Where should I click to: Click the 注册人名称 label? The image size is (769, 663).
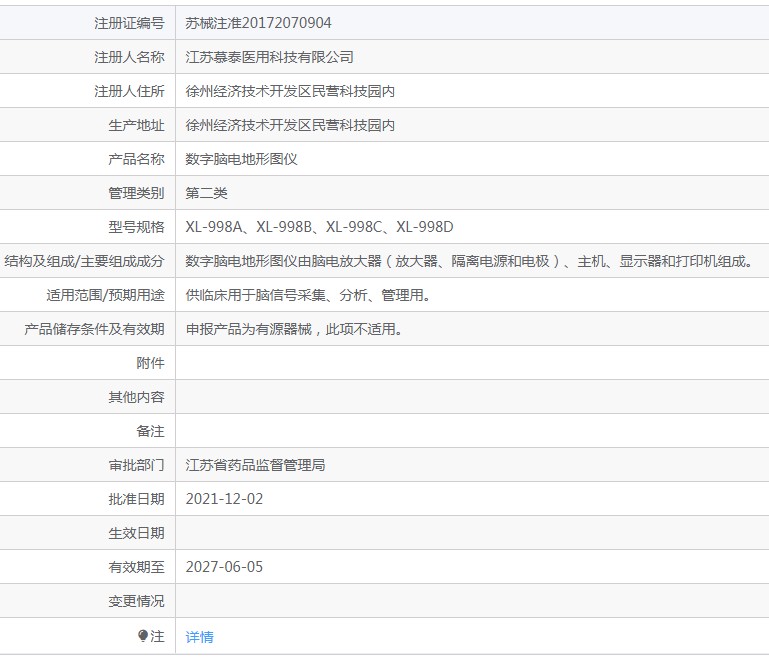click(129, 57)
